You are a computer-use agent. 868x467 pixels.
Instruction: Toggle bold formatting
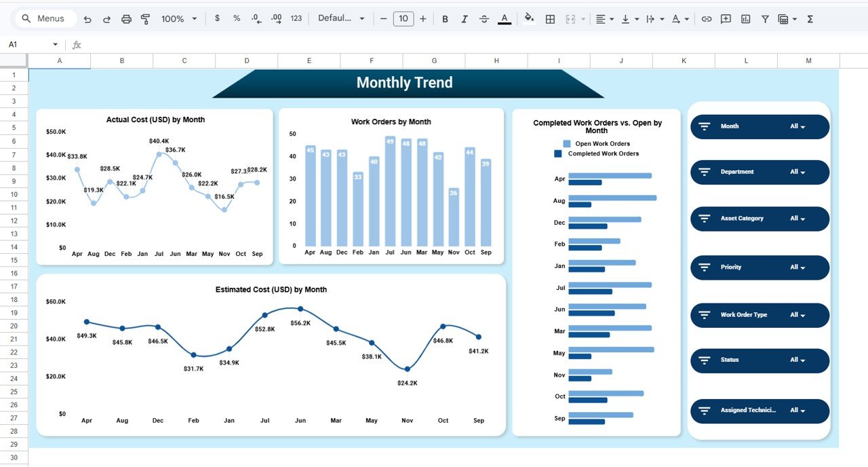point(445,18)
